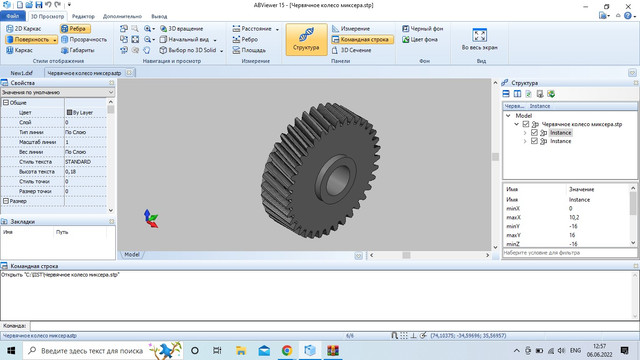Click the filter condition input field
640x360 pixels.
click(x=569, y=253)
